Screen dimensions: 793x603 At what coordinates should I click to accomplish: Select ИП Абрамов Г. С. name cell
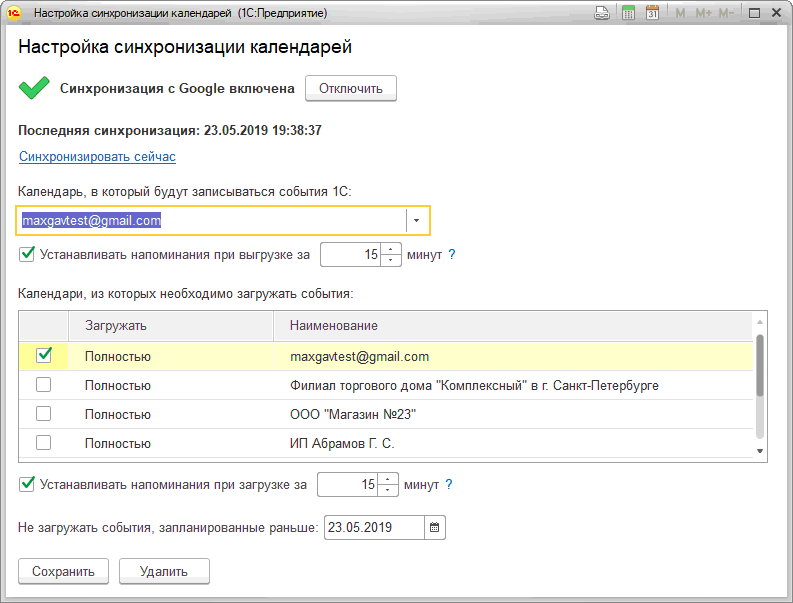pyautogui.click(x=342, y=443)
